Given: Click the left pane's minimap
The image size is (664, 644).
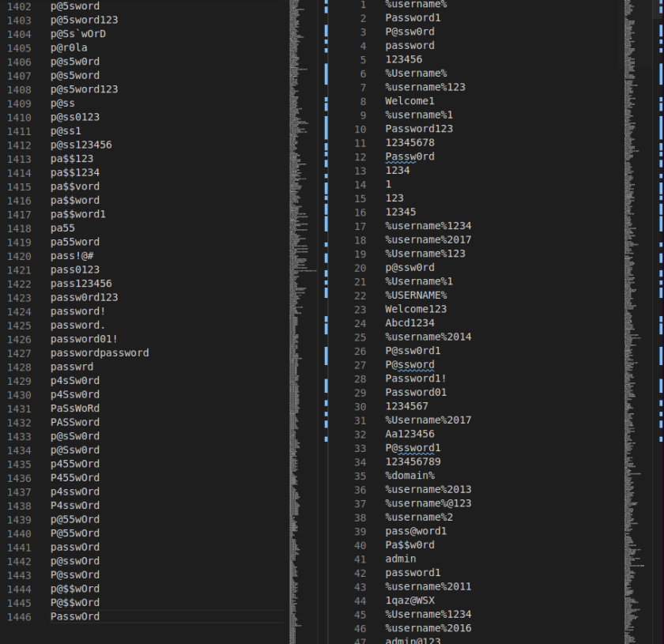Looking at the screenshot, I should (x=304, y=322).
